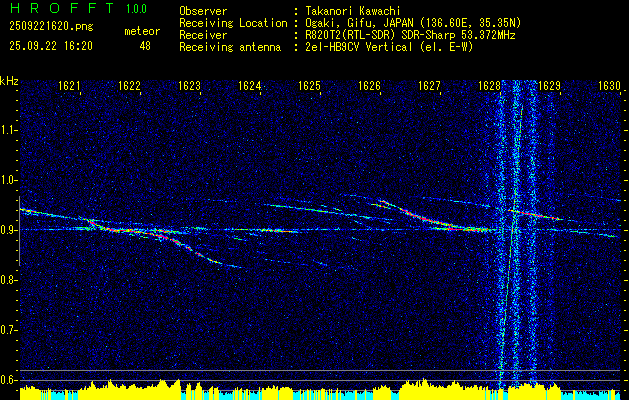Viewport: 629px width, 400px height.
Task: Click time marker 1627
Action: 430,86
